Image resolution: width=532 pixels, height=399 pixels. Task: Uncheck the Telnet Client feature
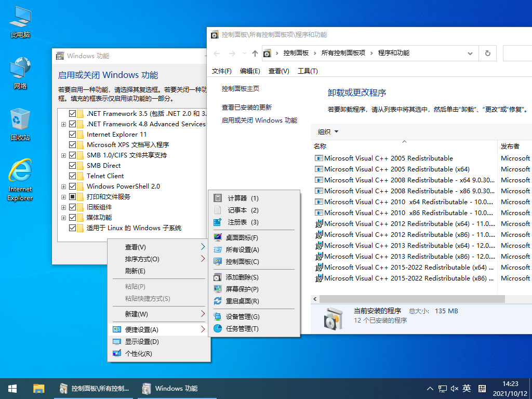72,176
